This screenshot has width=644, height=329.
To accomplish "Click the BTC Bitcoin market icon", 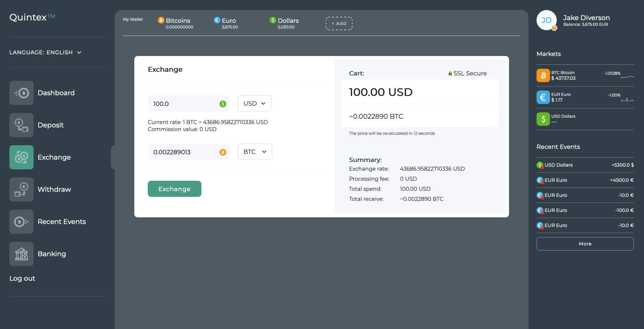I will (543, 75).
